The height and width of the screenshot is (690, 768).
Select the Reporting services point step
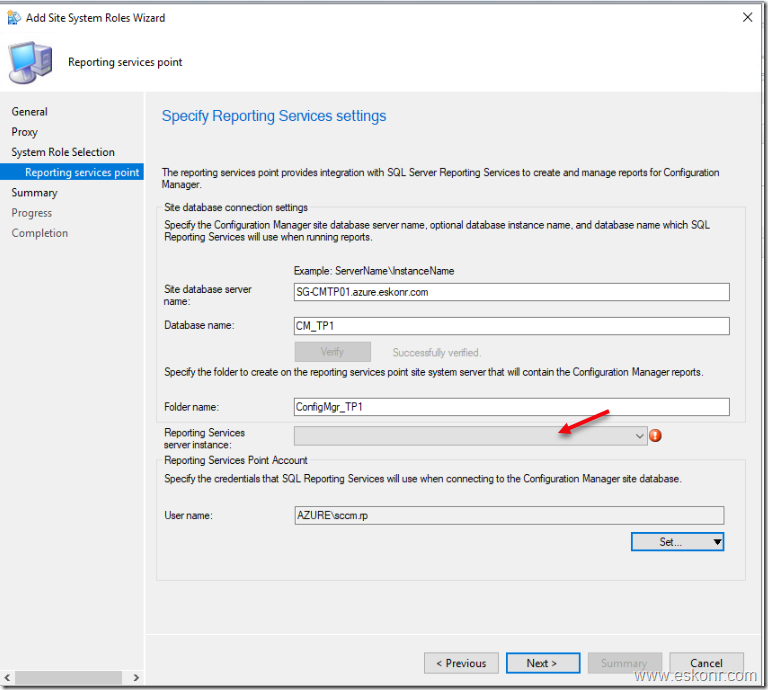tap(82, 172)
